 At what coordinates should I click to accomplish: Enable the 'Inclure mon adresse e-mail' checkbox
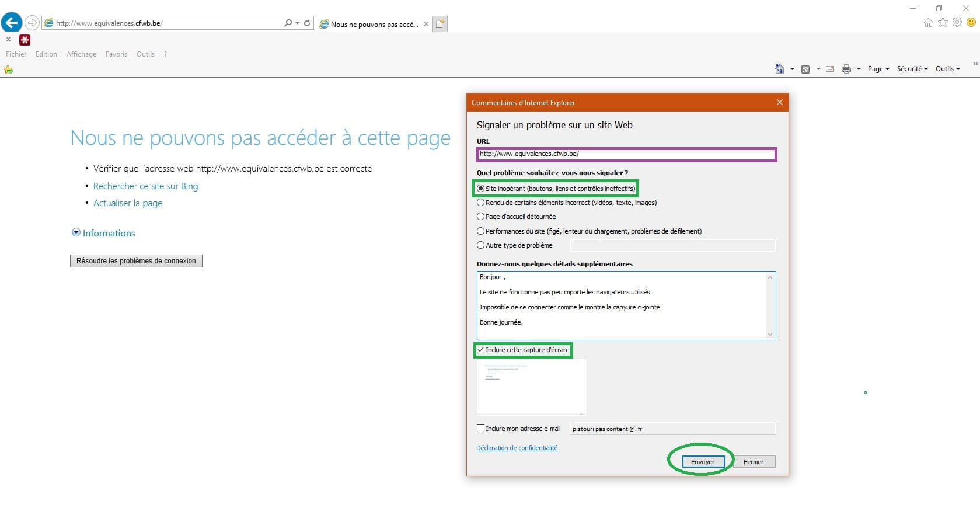coord(481,429)
